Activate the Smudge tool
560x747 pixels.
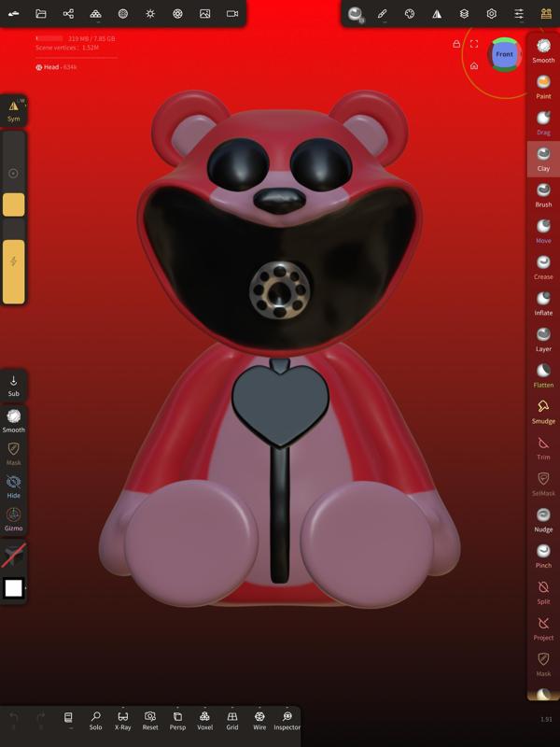point(543,412)
